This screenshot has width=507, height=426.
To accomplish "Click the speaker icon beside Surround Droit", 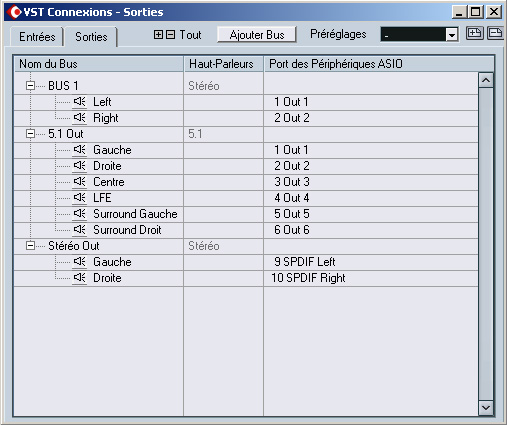I will 80,230.
